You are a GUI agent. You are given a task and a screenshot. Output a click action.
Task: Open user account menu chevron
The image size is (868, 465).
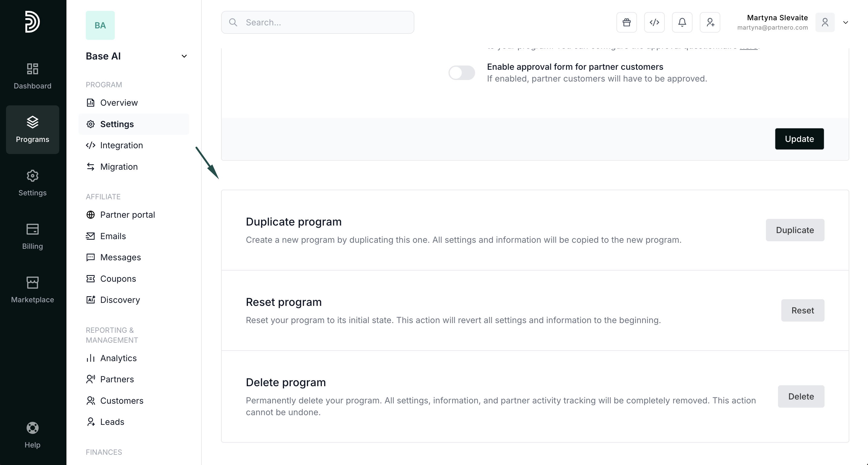845,23
